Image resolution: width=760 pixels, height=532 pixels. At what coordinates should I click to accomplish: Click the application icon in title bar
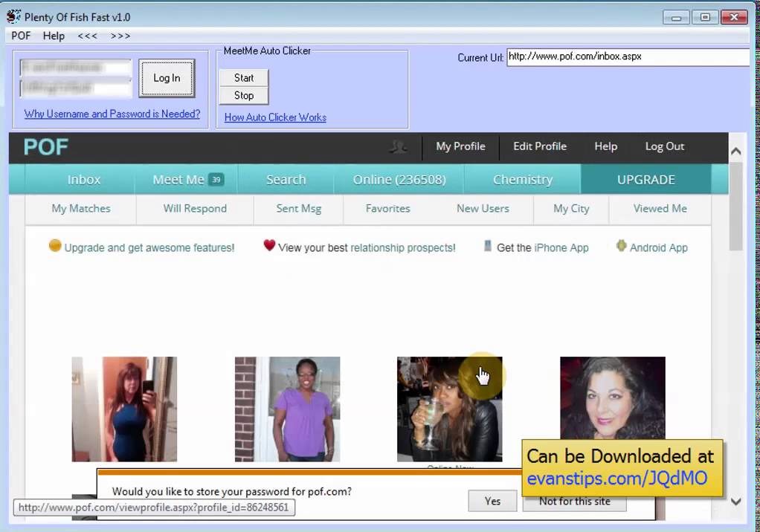(13, 16)
